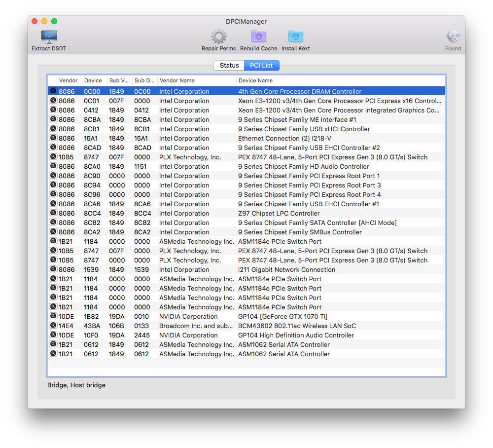Sort by the Sub D... column header

tap(144, 80)
